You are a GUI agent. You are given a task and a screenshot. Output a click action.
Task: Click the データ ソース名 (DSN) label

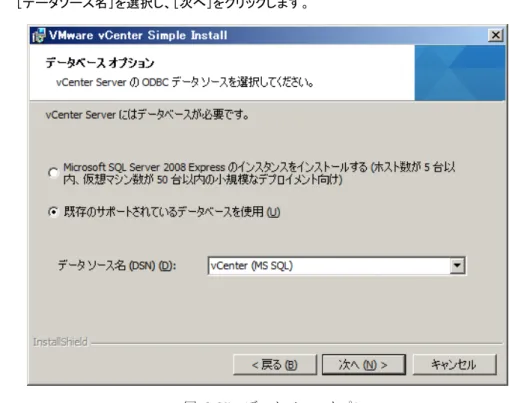pyautogui.click(x=117, y=266)
